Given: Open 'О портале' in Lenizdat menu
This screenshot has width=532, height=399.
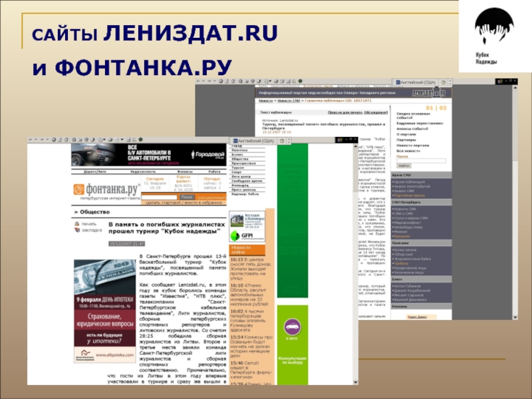Looking at the screenshot, I should click(x=406, y=134).
